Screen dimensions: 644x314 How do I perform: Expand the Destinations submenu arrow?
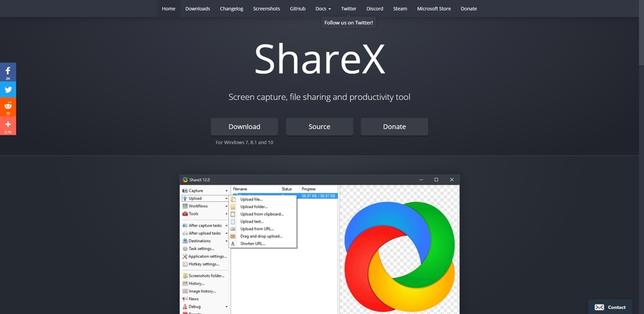(x=226, y=241)
